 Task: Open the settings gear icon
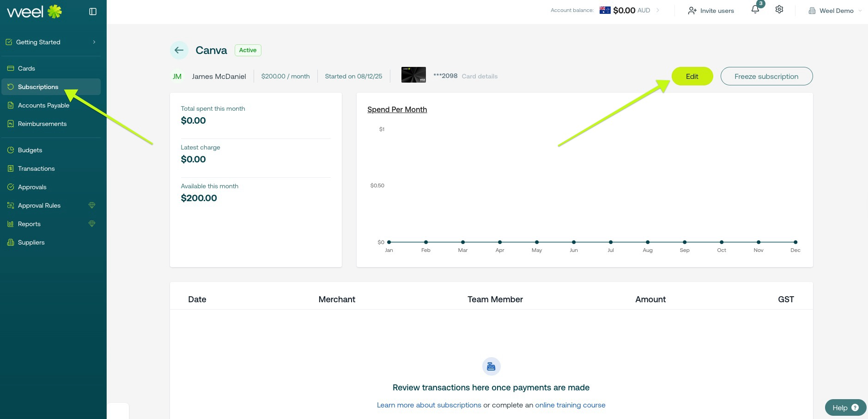click(779, 10)
